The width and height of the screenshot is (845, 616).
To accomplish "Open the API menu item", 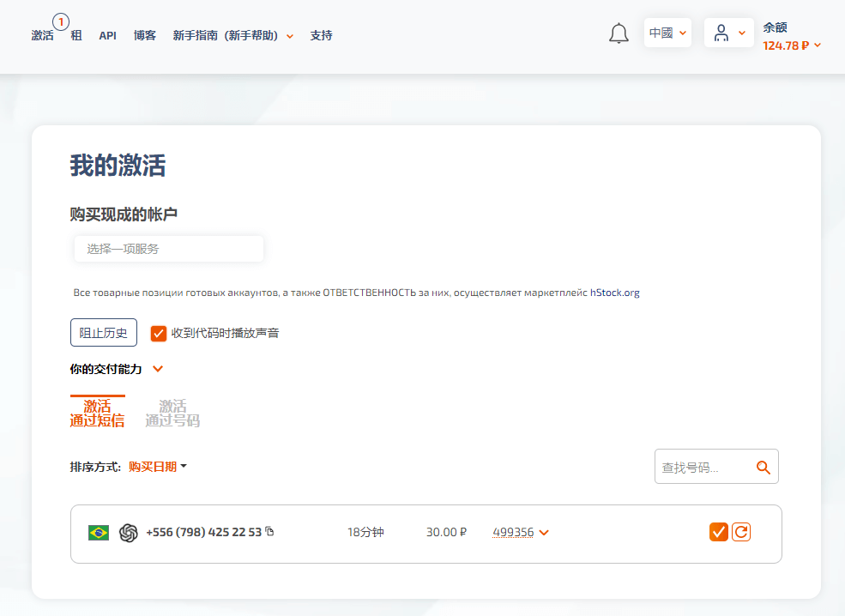I will pyautogui.click(x=107, y=35).
